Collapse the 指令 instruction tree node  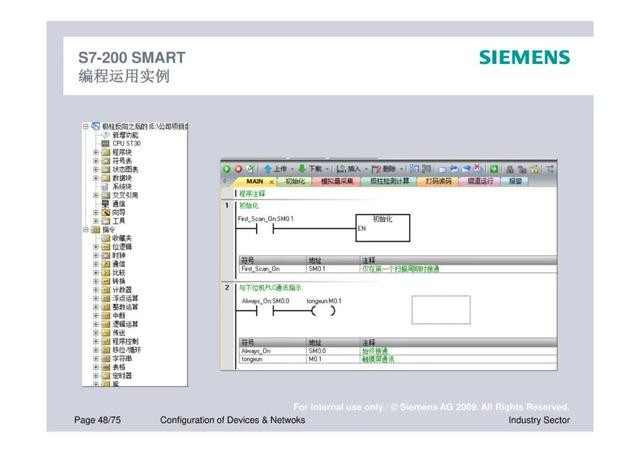pos(86,229)
